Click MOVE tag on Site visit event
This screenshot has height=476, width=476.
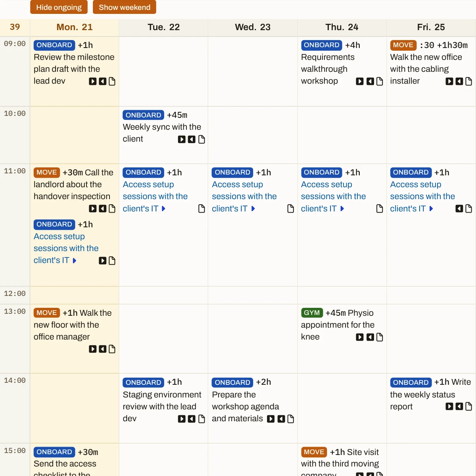click(314, 452)
